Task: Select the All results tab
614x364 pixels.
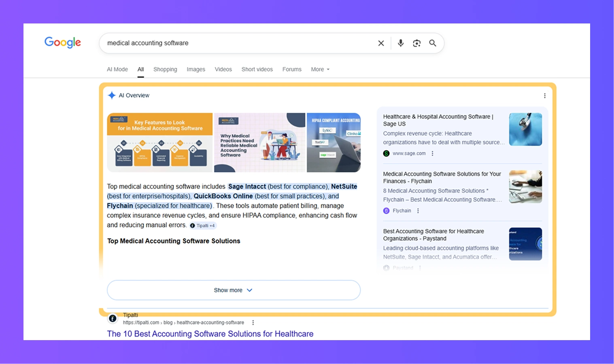Action: 141,70
